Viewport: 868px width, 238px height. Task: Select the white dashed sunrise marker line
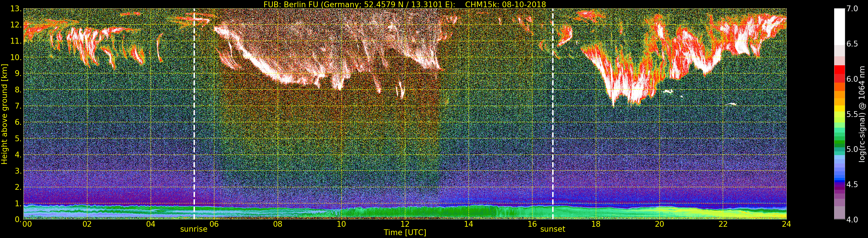click(194, 114)
